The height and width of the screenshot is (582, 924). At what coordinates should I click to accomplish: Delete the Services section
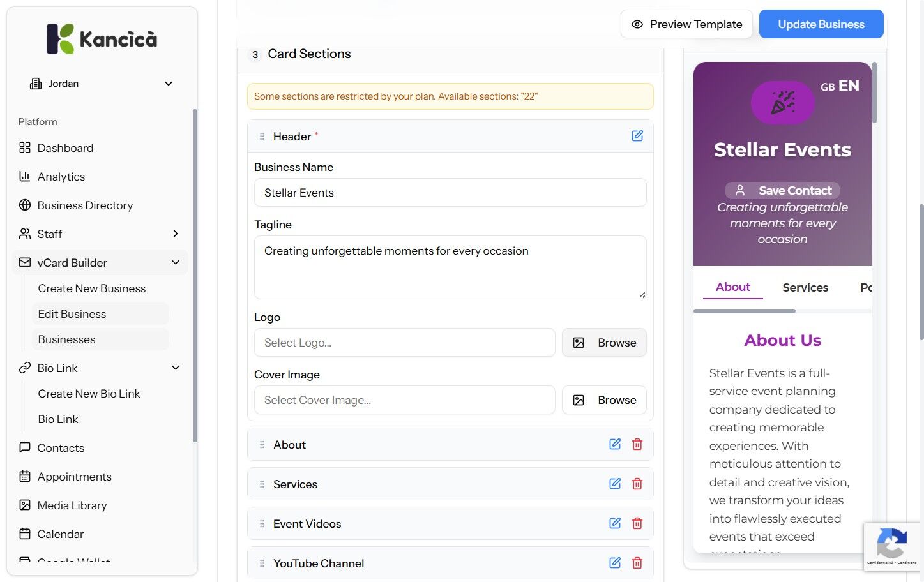tap(637, 484)
